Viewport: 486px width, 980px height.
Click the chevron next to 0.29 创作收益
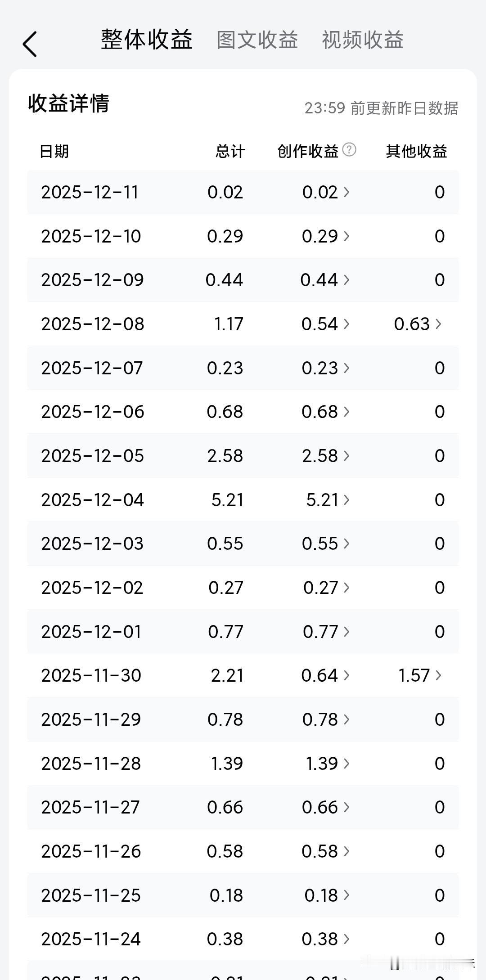coord(346,236)
